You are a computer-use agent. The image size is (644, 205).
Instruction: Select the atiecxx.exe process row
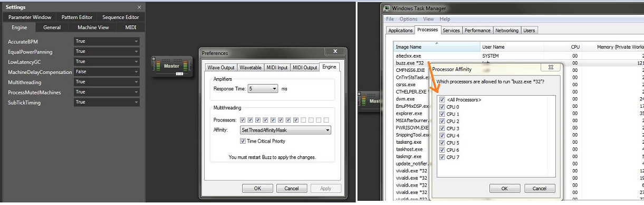pos(519,55)
